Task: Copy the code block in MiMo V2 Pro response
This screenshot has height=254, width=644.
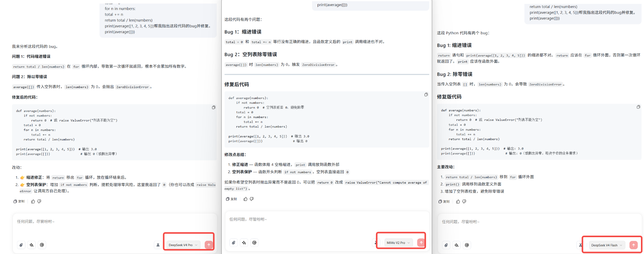Action: (x=426, y=95)
